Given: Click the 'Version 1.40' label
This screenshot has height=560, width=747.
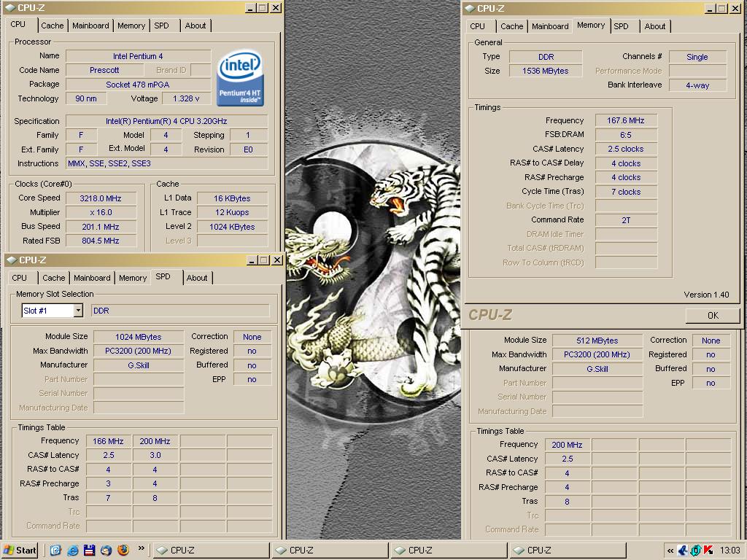Looking at the screenshot, I should coord(706,295).
